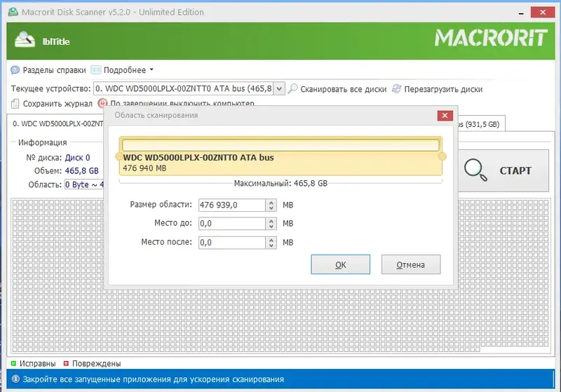Increase the Место до value with the up arrow
The height and width of the screenshot is (392, 561).
pyautogui.click(x=271, y=221)
